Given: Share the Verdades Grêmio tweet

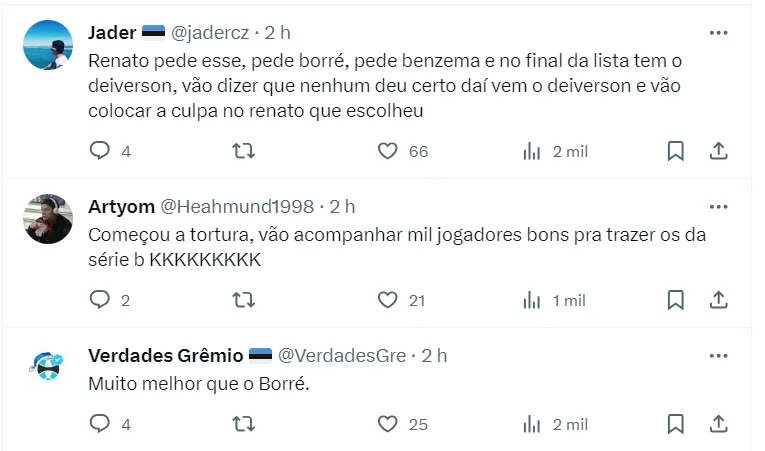Looking at the screenshot, I should 718,424.
